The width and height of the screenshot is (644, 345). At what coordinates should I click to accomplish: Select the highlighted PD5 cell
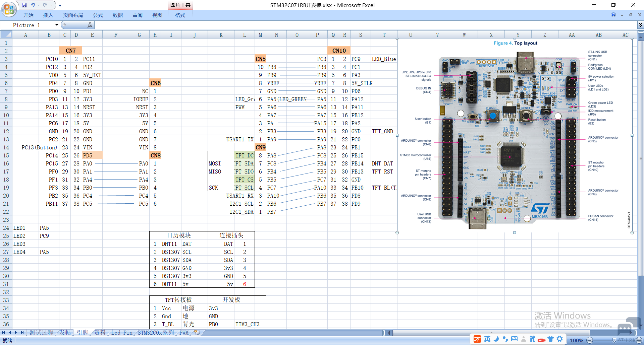pos(92,155)
